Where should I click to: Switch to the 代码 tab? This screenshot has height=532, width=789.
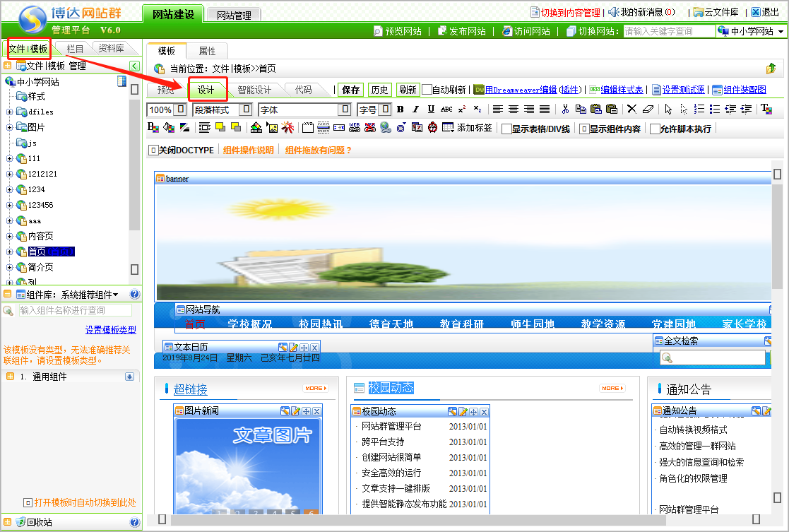pos(303,90)
